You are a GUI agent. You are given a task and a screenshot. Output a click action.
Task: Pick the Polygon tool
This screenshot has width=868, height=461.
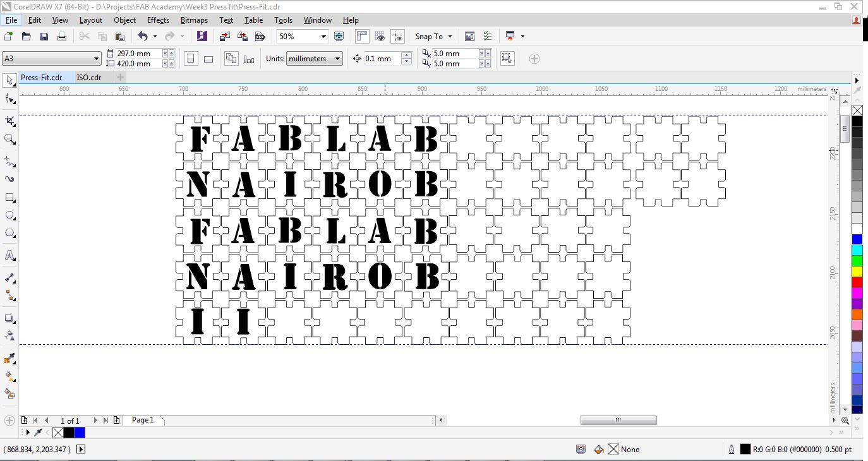[9, 233]
